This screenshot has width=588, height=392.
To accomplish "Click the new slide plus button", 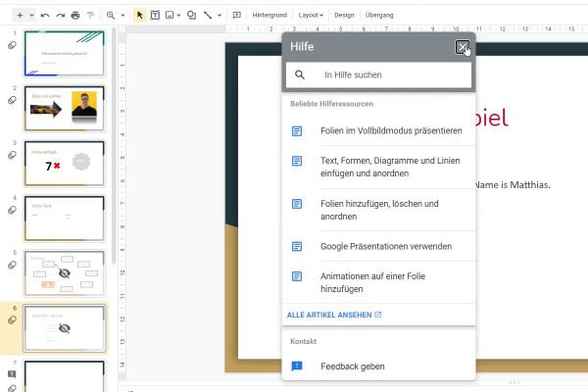I will click(20, 16).
